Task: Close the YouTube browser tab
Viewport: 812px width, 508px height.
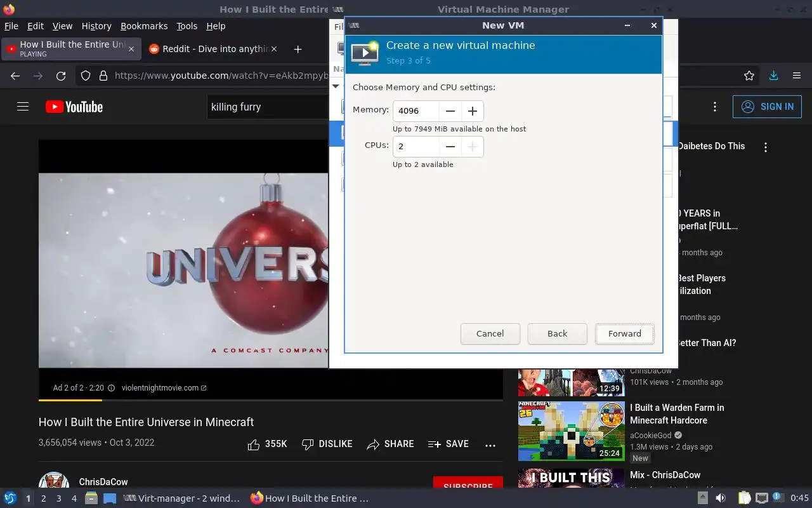Action: click(131, 49)
